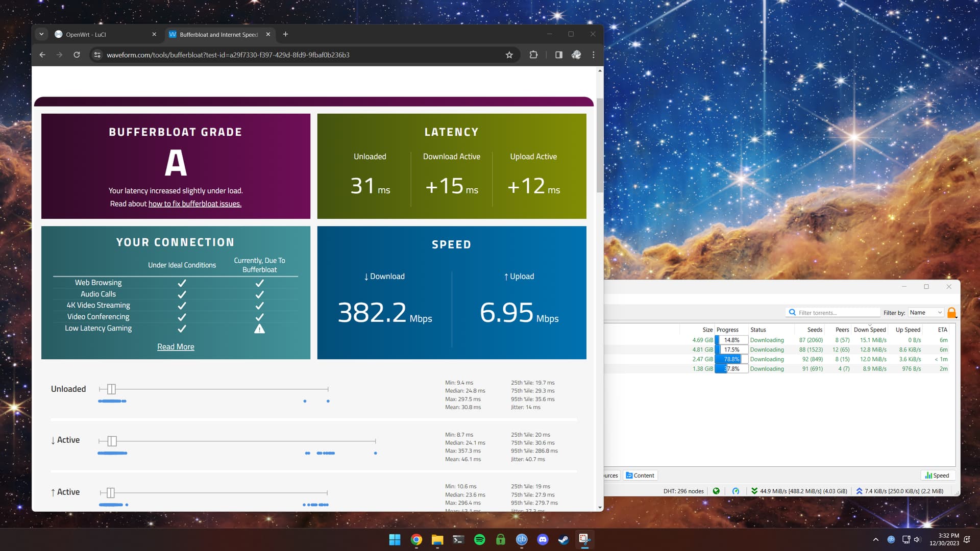980x551 pixels.
Task: Bookmark this page with the star icon
Action: coord(509,55)
